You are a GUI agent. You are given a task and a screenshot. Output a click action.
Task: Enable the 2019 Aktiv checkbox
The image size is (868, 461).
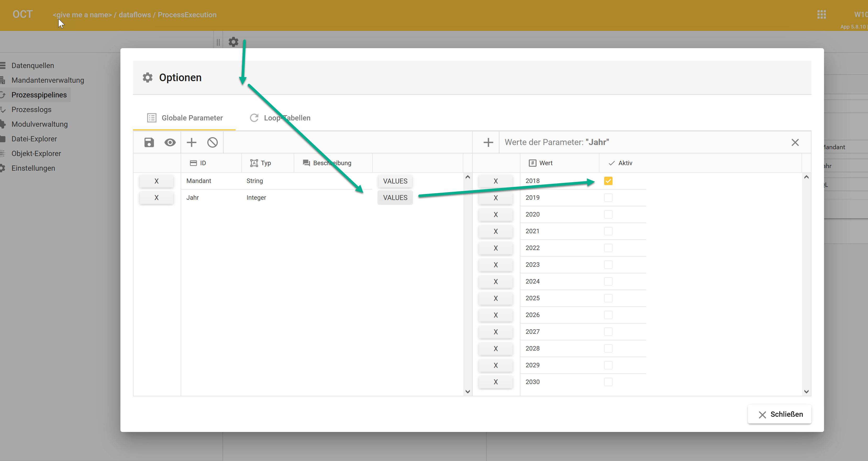[x=608, y=198]
